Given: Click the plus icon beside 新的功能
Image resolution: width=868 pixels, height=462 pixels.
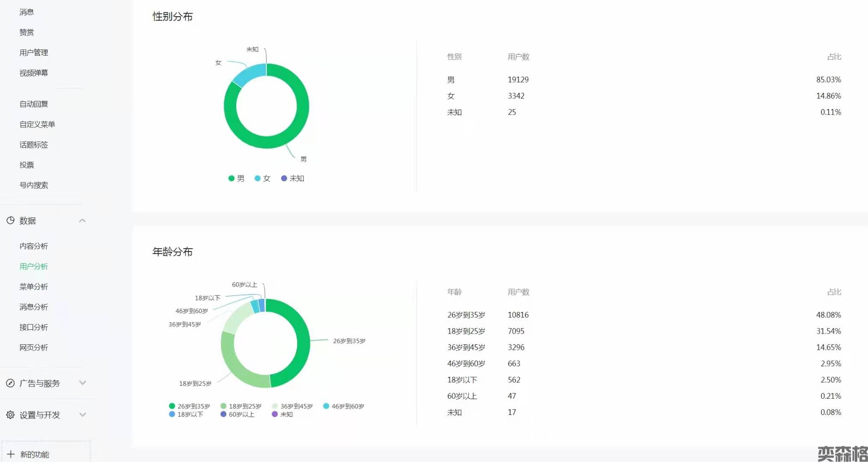Looking at the screenshot, I should coord(11,454).
